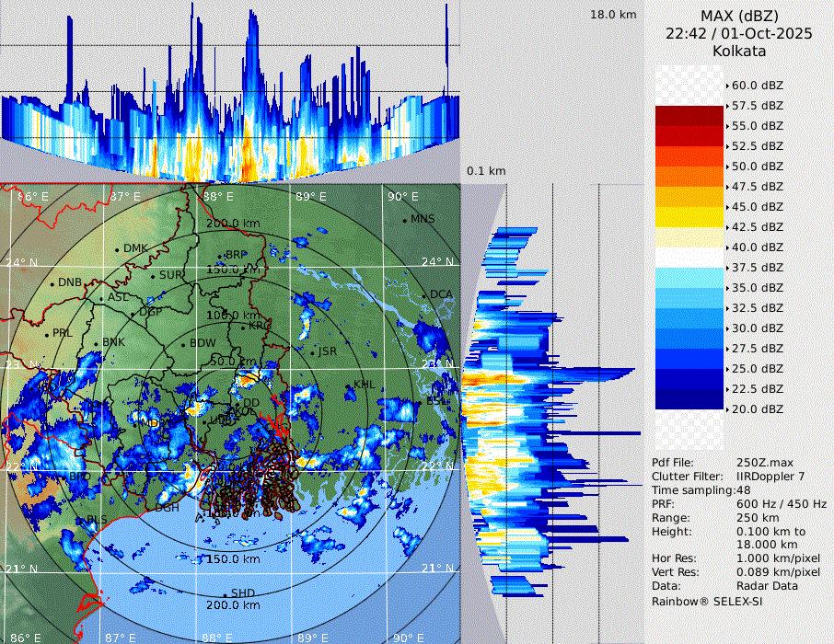
Task: Click the JSR station marker
Action: click(x=313, y=352)
